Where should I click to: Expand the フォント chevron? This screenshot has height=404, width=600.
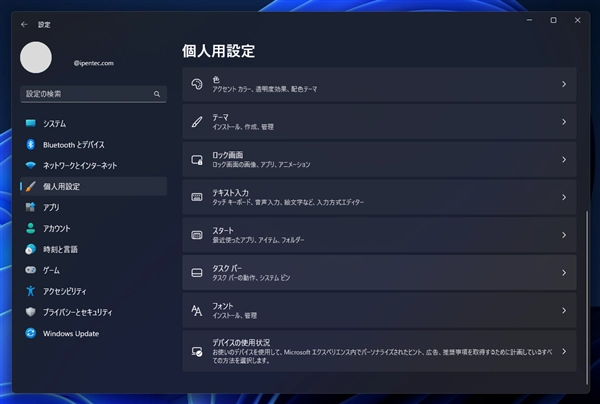pyautogui.click(x=564, y=310)
